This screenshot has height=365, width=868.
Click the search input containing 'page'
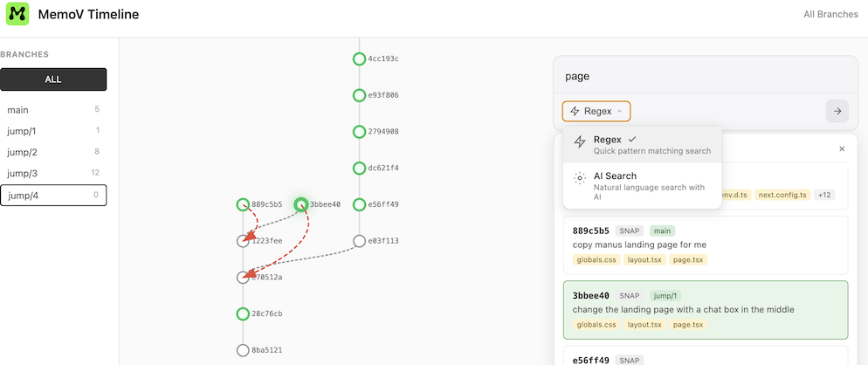(706, 77)
